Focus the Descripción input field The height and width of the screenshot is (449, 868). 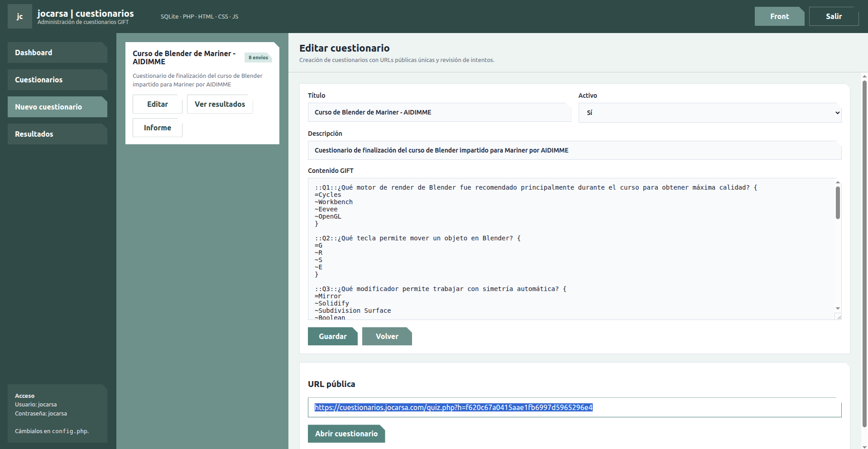click(x=575, y=150)
